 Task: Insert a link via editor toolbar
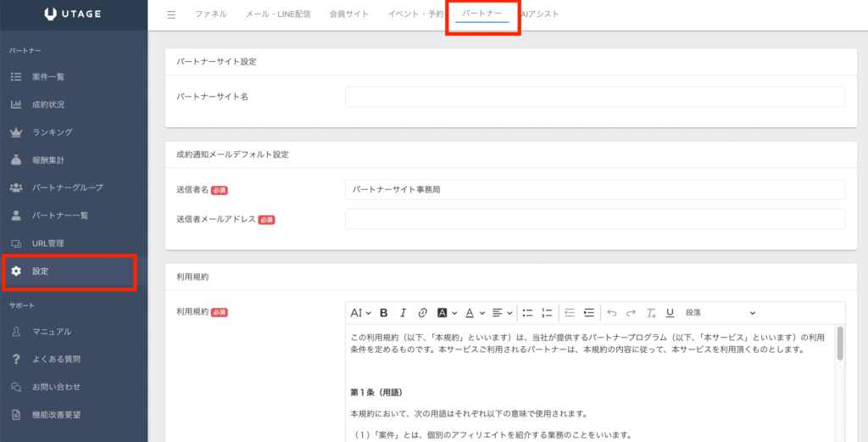[422, 313]
